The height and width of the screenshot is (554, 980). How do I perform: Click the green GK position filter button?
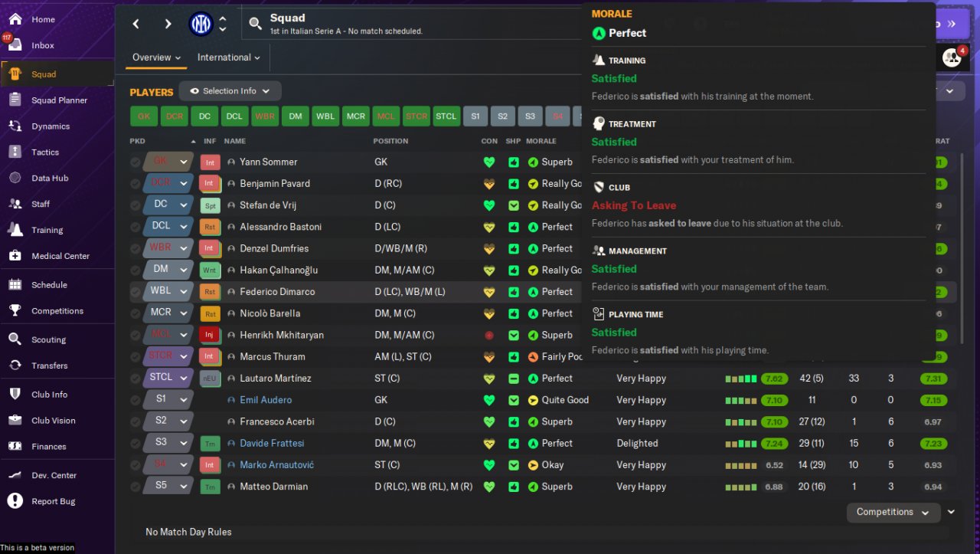coord(144,116)
